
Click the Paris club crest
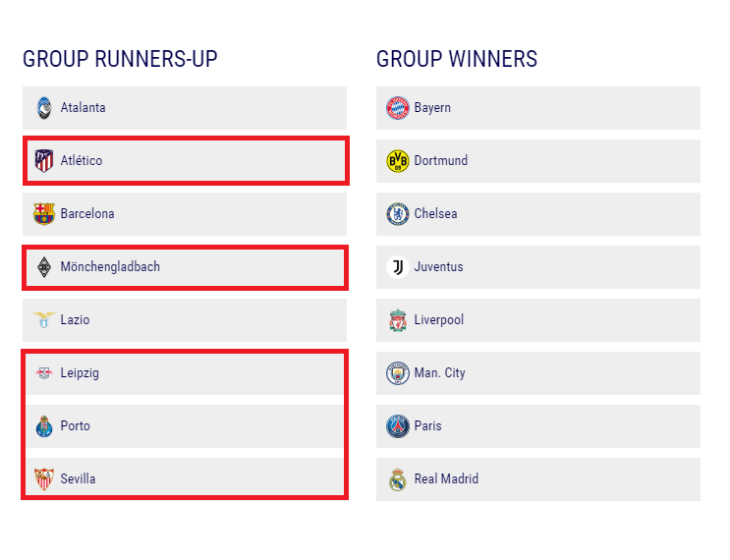[x=398, y=426]
